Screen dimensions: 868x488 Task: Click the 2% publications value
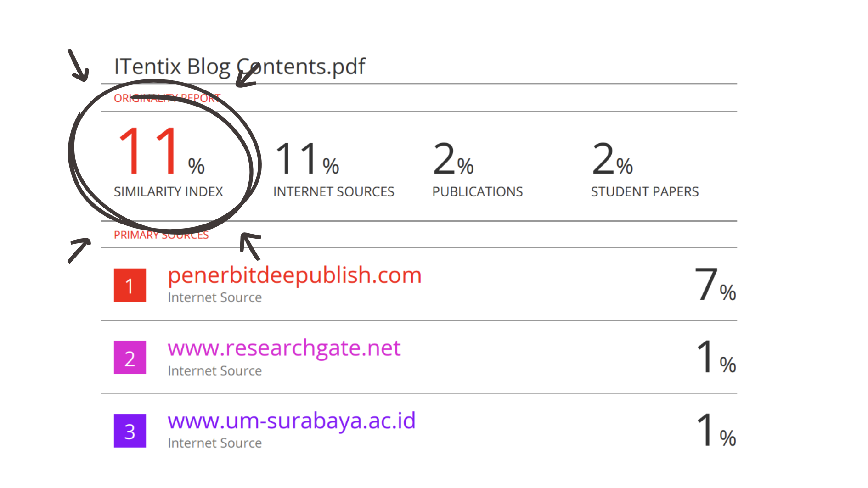point(453,159)
